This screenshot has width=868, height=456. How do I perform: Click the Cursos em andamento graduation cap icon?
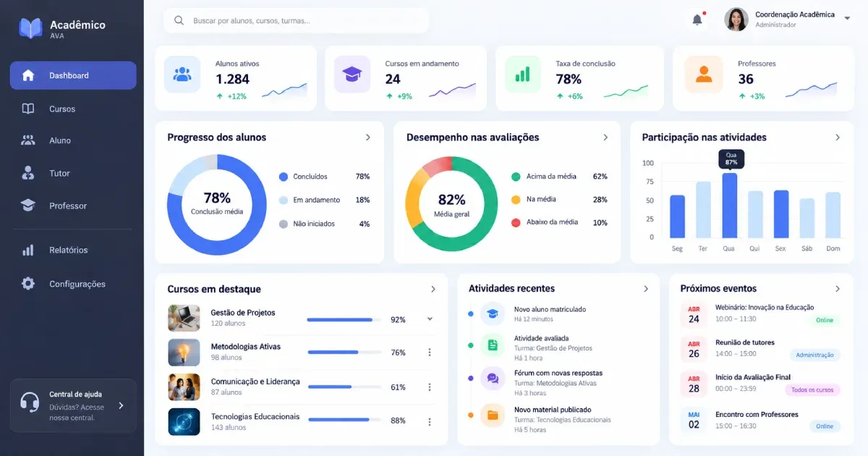(352, 74)
